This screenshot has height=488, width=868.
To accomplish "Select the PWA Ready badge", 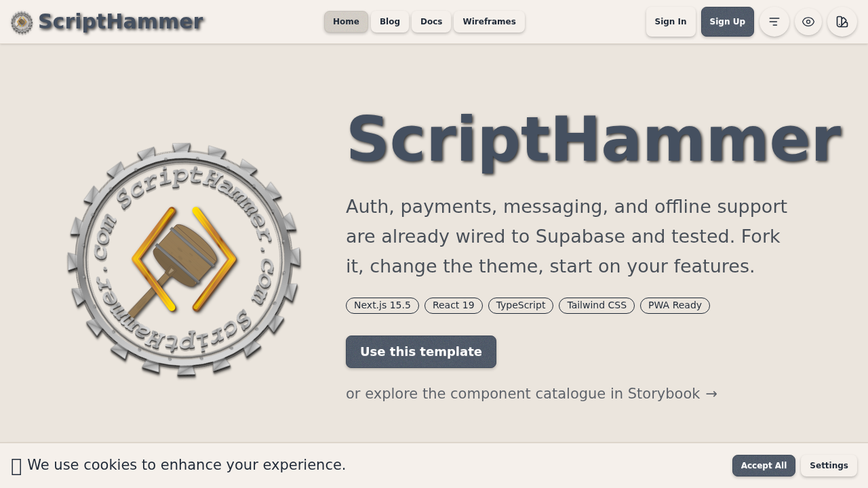I will [675, 306].
